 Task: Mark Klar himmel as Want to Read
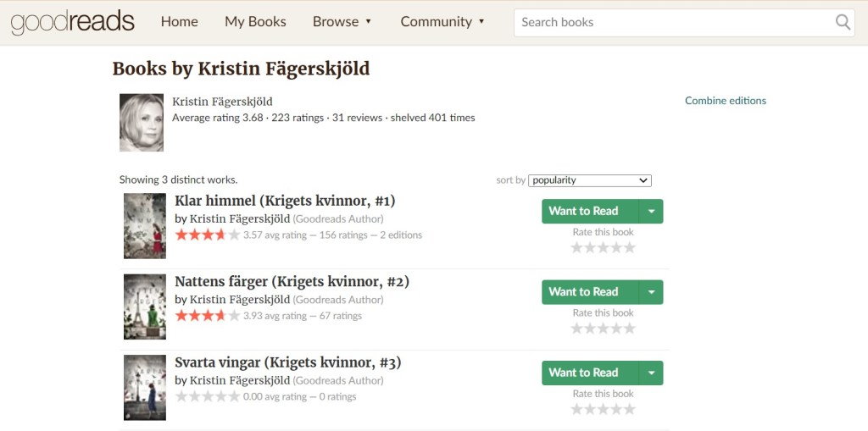point(583,212)
